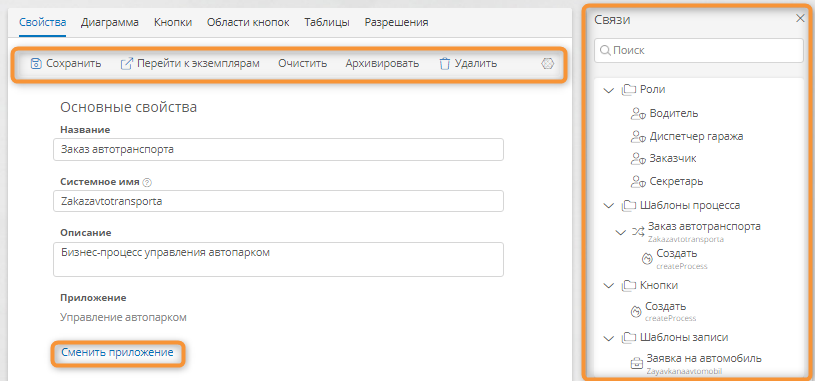The height and width of the screenshot is (381, 815).
Task: Click the Основные свойства heading
Action: pyautogui.click(x=128, y=108)
